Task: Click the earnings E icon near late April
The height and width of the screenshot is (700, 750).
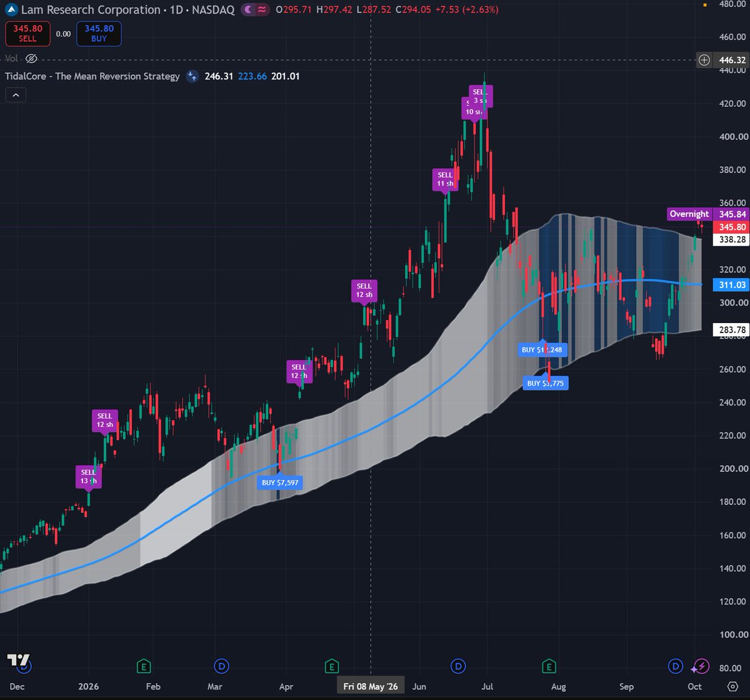Action: (332, 666)
